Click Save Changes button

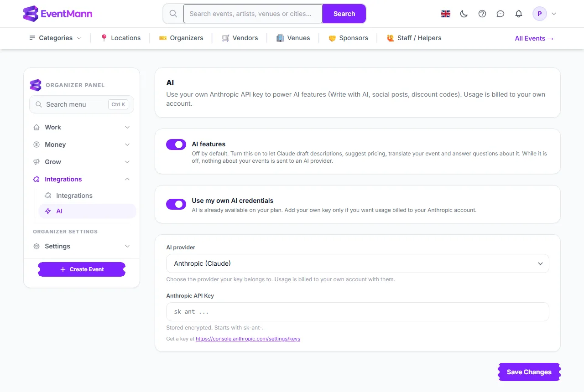coord(529,372)
